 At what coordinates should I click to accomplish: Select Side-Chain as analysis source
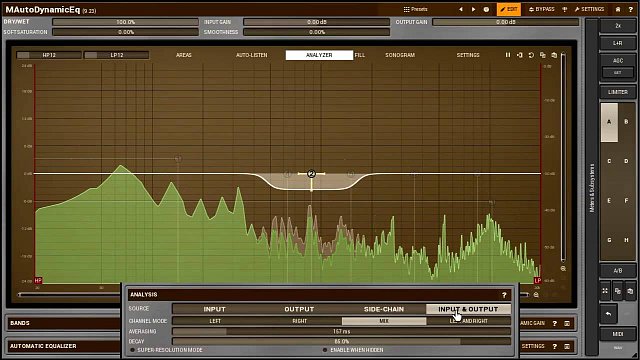[x=384, y=309]
